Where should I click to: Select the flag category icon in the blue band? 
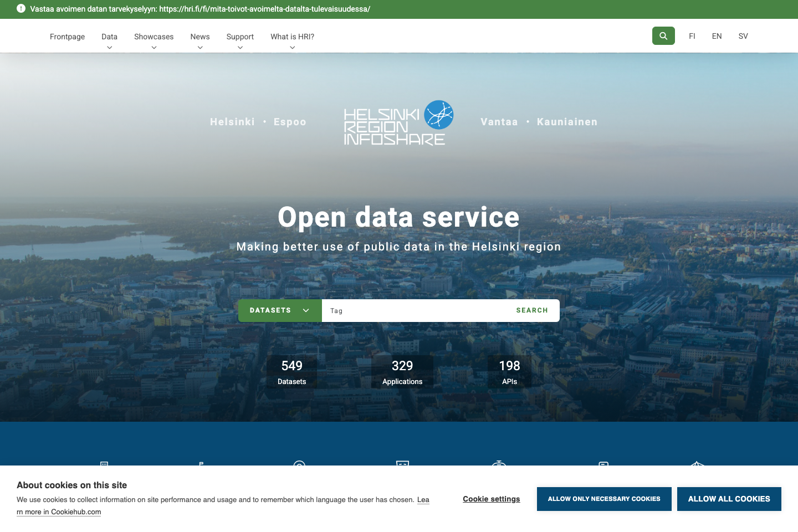pyautogui.click(x=201, y=468)
